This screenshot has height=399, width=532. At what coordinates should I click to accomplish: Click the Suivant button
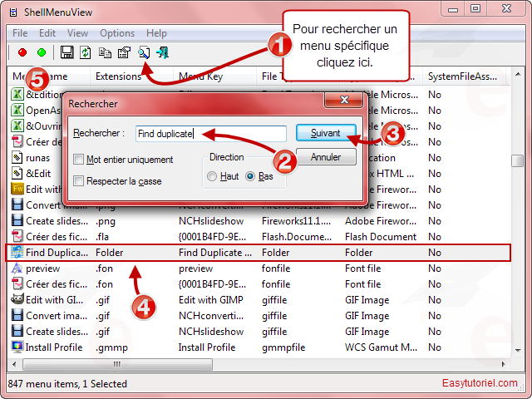pyautogui.click(x=326, y=133)
